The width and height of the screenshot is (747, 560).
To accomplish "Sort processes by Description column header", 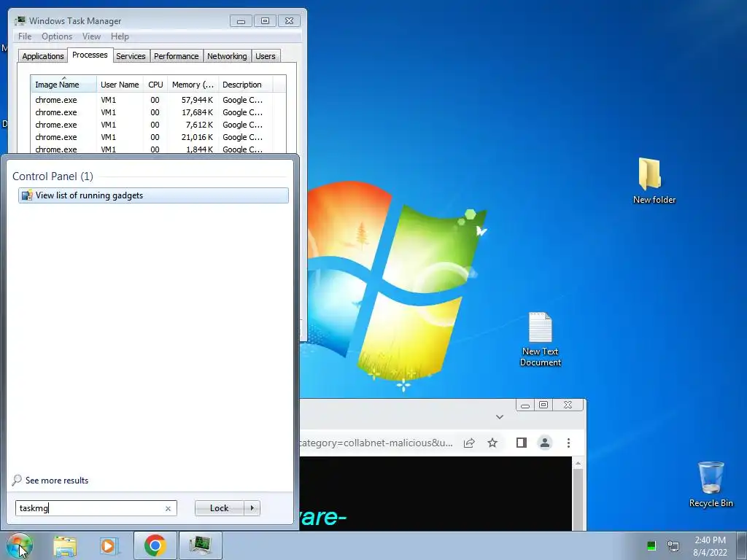I will pos(245,85).
